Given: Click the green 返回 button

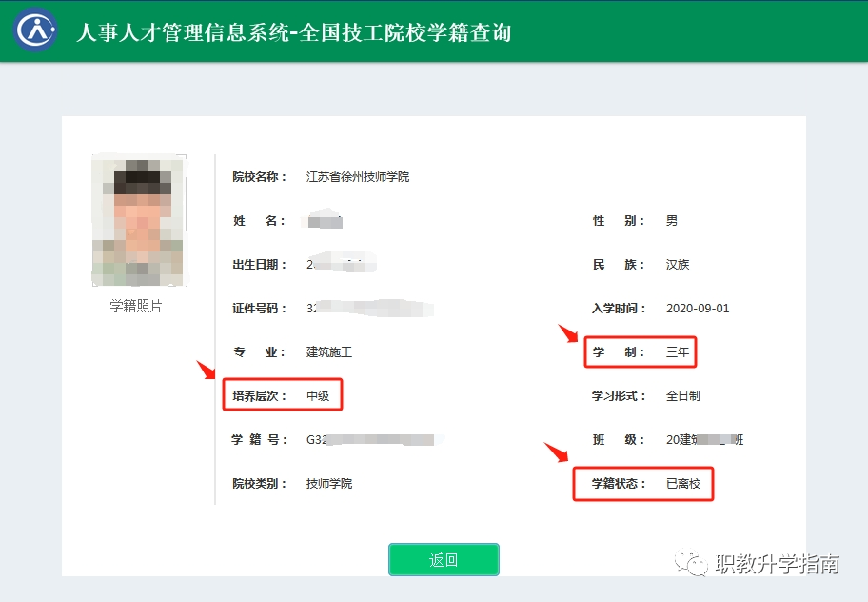Looking at the screenshot, I should tap(444, 560).
